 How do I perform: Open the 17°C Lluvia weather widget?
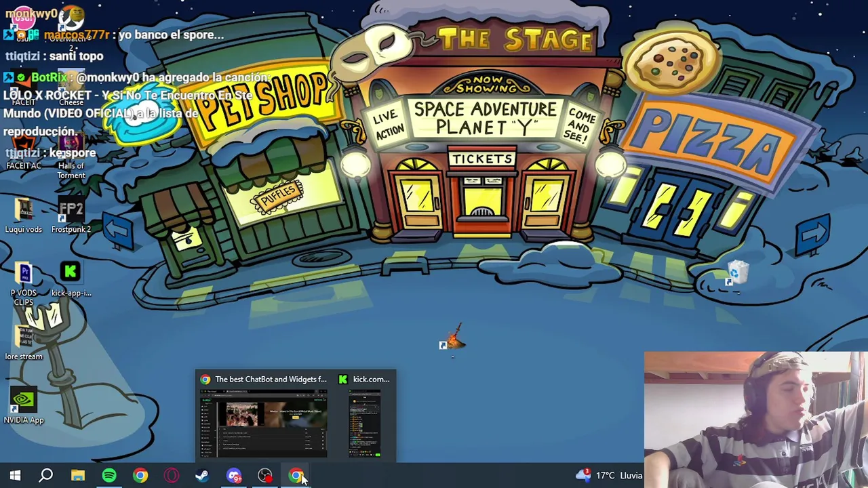point(609,476)
